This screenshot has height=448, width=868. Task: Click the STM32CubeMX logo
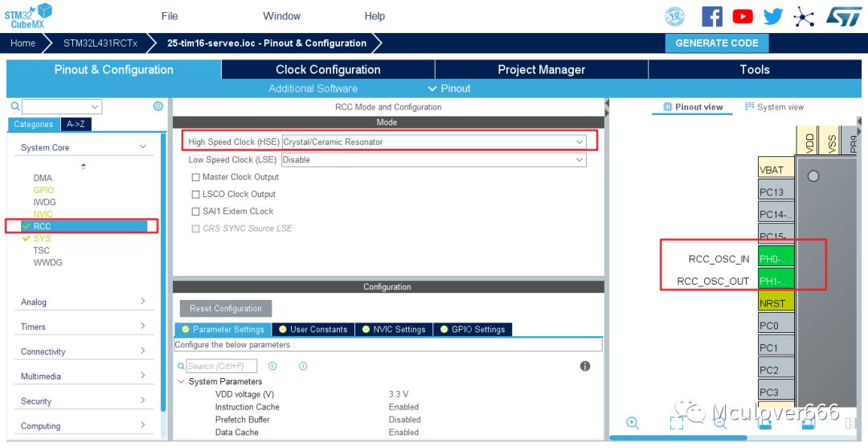27,15
